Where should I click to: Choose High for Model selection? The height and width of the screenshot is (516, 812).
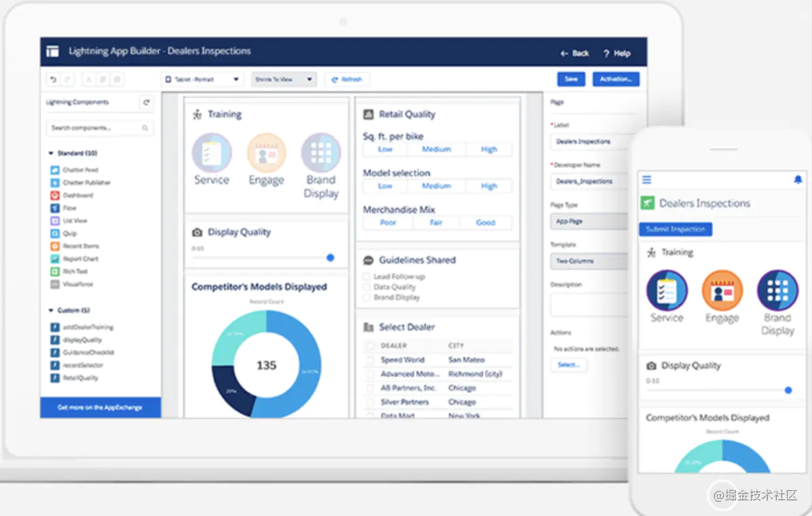489,186
